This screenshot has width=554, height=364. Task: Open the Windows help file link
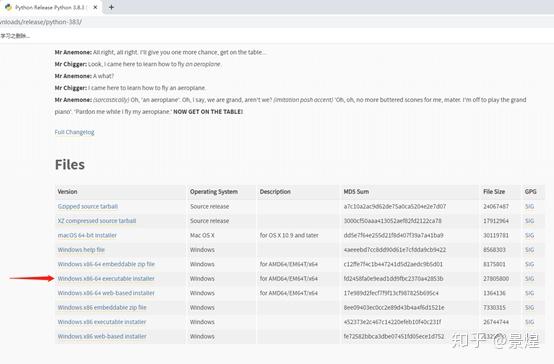[x=81, y=250]
